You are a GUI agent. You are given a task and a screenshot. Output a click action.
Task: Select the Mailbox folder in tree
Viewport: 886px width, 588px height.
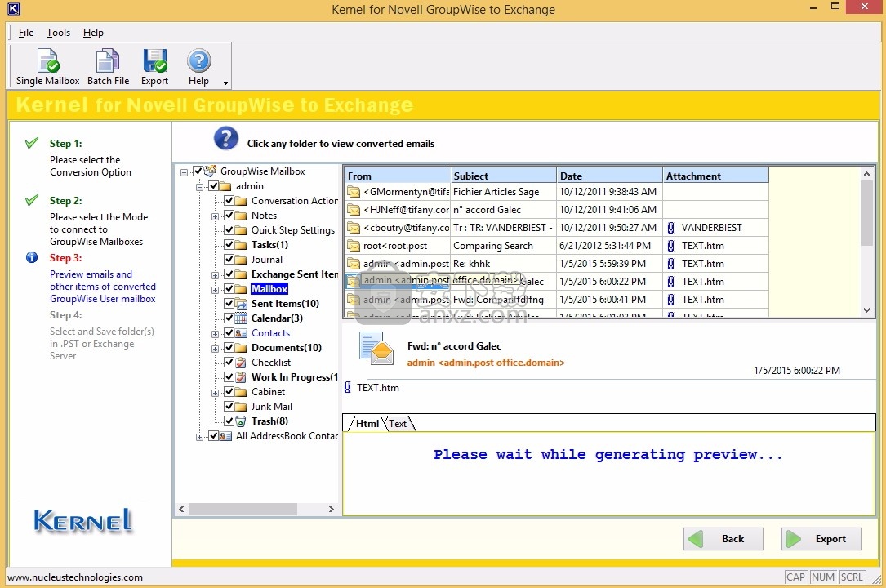pyautogui.click(x=269, y=288)
